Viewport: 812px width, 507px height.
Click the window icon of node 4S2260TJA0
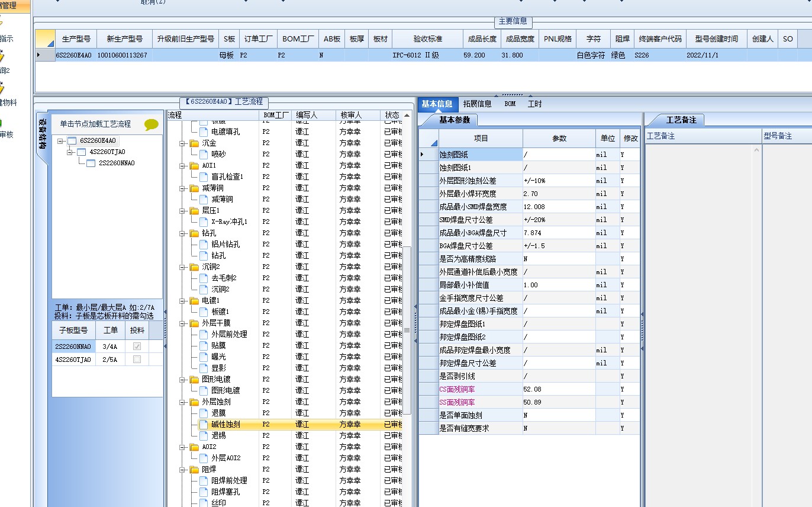pyautogui.click(x=82, y=152)
